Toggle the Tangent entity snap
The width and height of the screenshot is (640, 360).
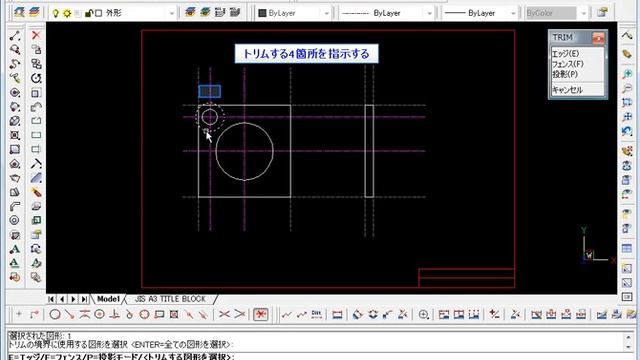coord(129,314)
